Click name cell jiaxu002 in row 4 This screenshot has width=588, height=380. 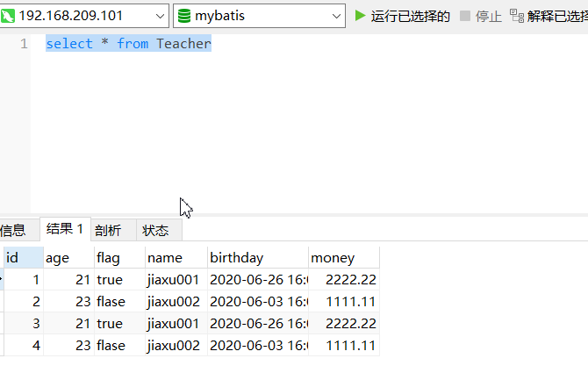point(176,345)
